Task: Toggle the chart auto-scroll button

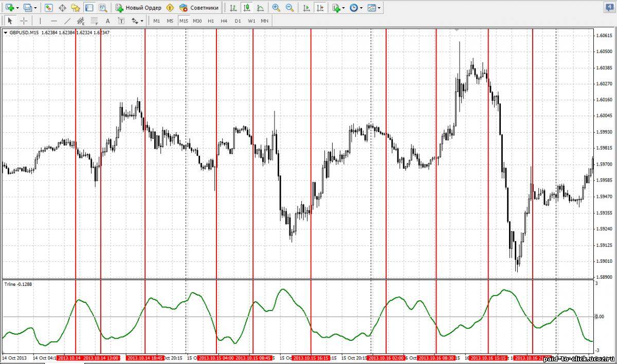Action: tap(307, 8)
